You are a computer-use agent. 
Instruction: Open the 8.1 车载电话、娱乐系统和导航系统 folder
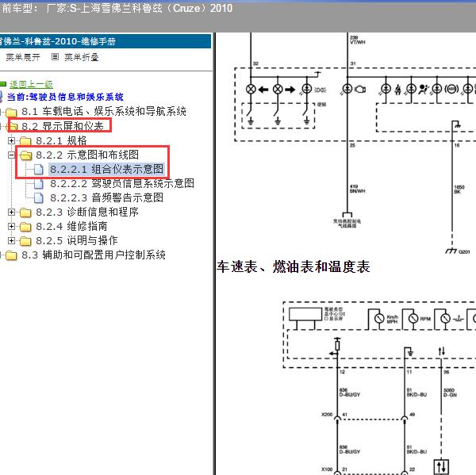click(104, 111)
